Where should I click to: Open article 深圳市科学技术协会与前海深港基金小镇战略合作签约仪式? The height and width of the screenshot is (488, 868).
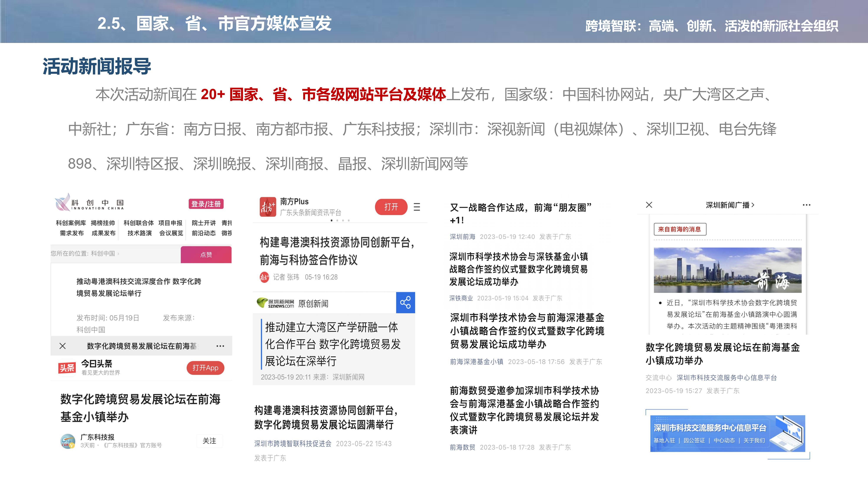(527, 331)
